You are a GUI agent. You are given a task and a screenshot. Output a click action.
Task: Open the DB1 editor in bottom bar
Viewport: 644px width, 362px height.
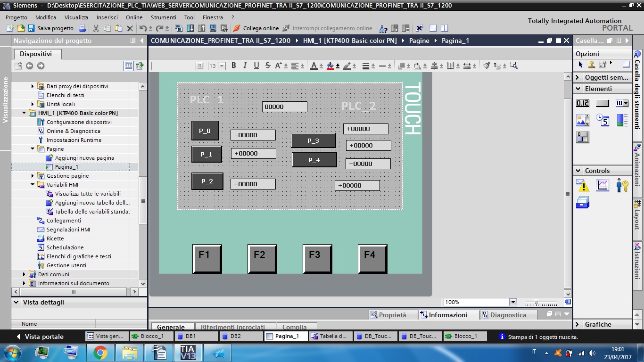pos(196,336)
